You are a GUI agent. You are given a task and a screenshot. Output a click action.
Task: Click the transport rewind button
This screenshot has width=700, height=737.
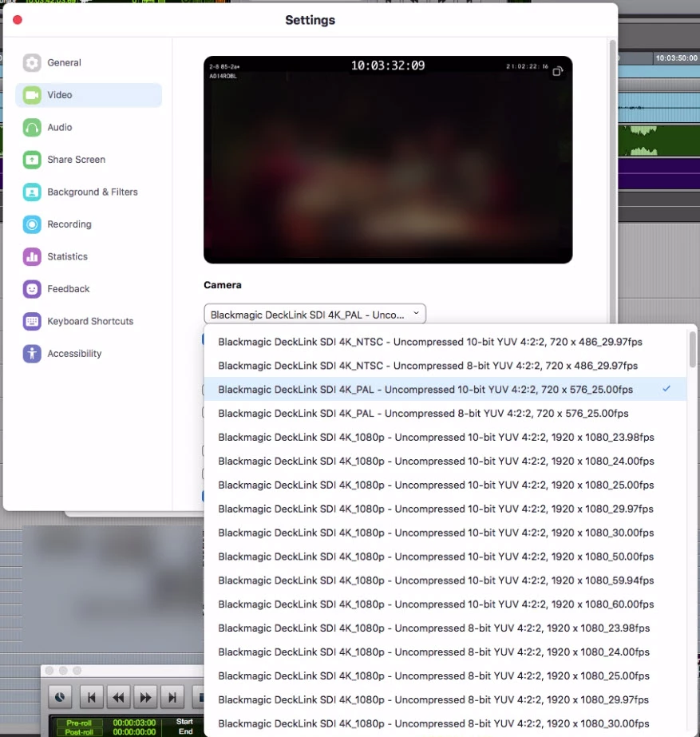[x=118, y=697]
